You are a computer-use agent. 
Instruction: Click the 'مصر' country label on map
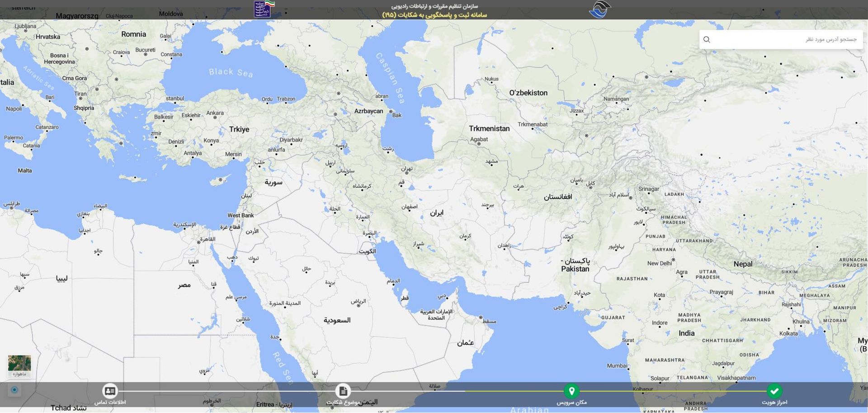[184, 285]
